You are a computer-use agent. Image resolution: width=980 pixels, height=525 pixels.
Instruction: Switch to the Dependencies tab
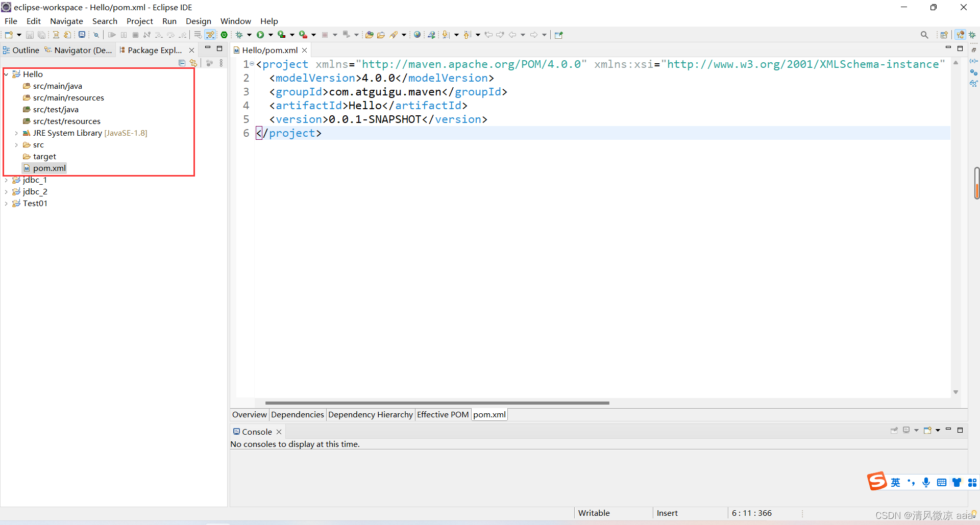[297, 414]
